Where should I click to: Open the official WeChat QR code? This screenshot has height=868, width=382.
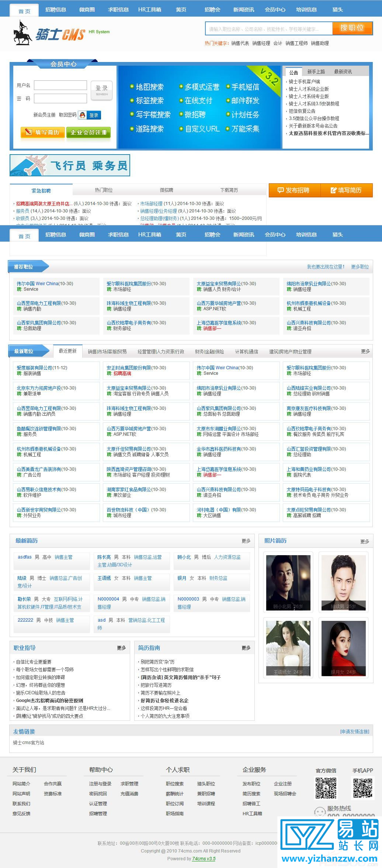326,788
